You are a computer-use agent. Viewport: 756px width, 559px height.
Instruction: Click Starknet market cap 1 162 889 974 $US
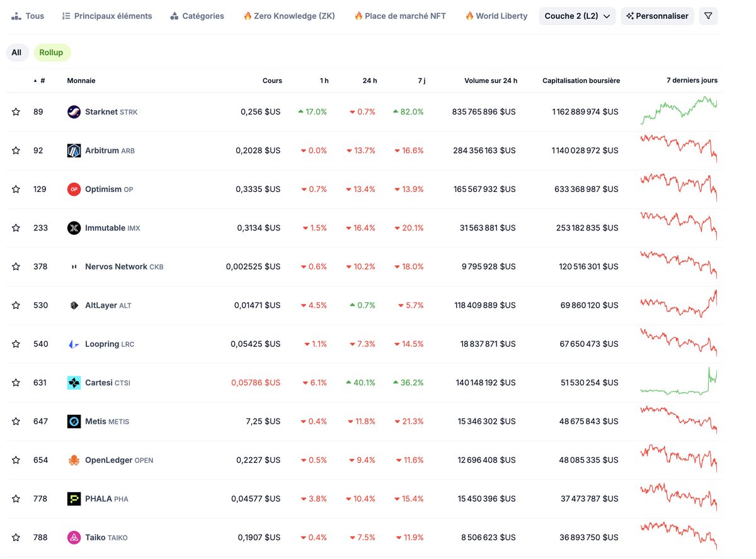tap(585, 112)
